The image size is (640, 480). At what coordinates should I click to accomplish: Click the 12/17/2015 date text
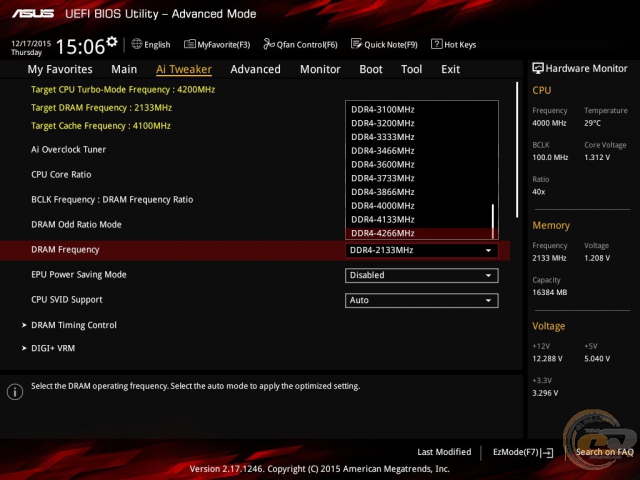pyautogui.click(x=31, y=43)
